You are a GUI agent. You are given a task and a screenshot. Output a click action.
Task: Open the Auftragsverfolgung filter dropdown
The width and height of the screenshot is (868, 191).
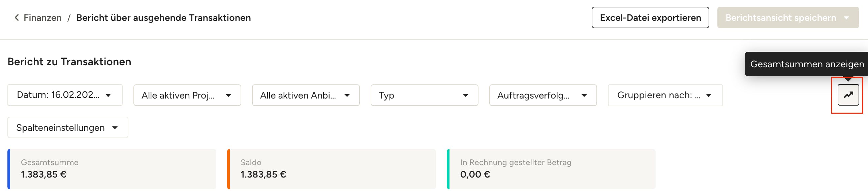(543, 95)
